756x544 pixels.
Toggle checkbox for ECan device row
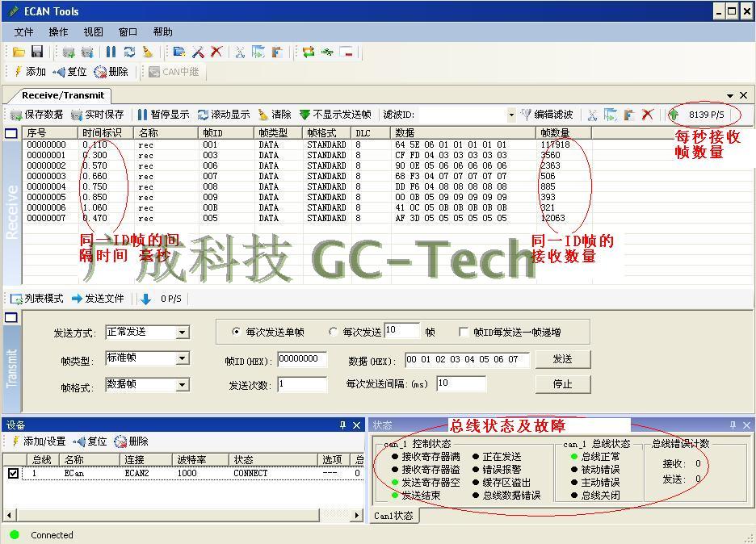13,474
